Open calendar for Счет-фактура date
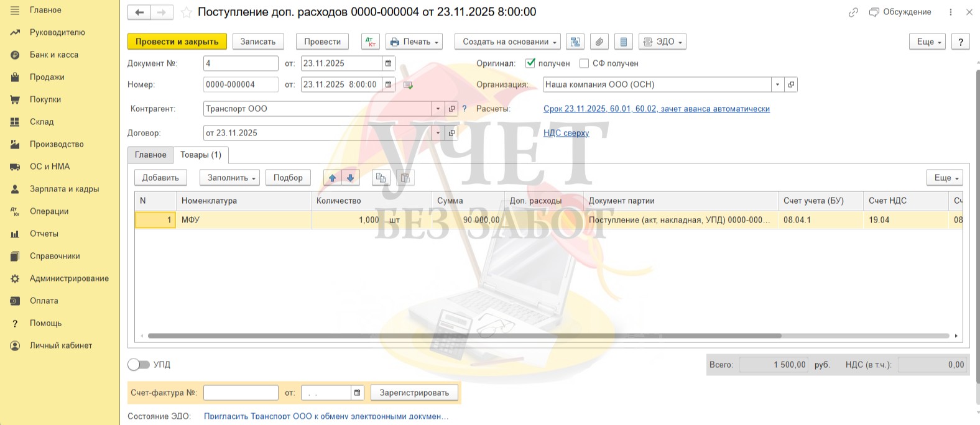This screenshot has height=425, width=980. point(357,393)
